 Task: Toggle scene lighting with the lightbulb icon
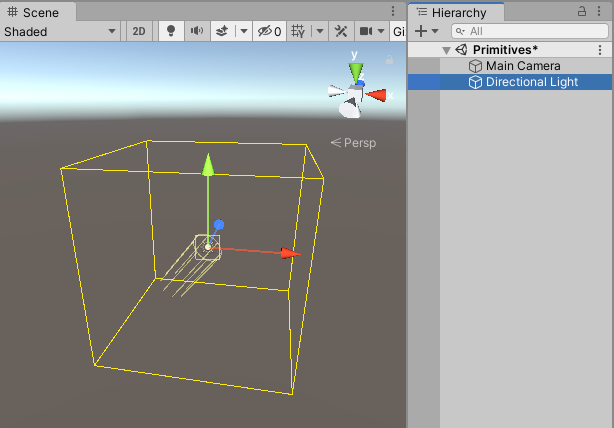[171, 31]
